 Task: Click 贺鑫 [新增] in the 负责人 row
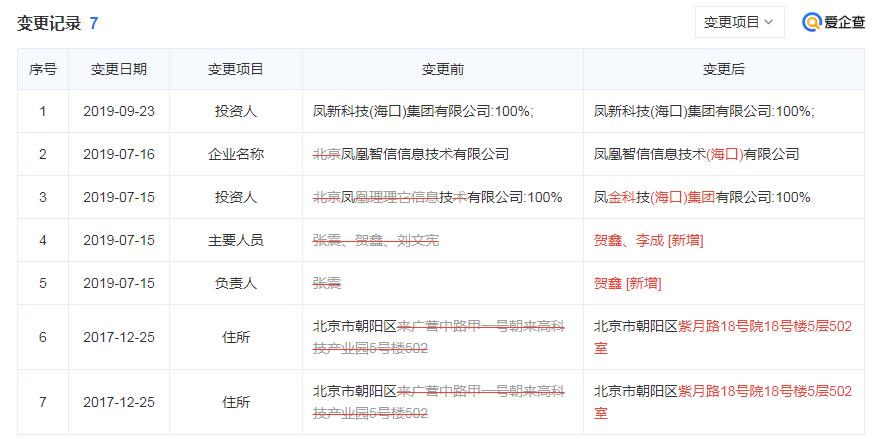coord(627,283)
